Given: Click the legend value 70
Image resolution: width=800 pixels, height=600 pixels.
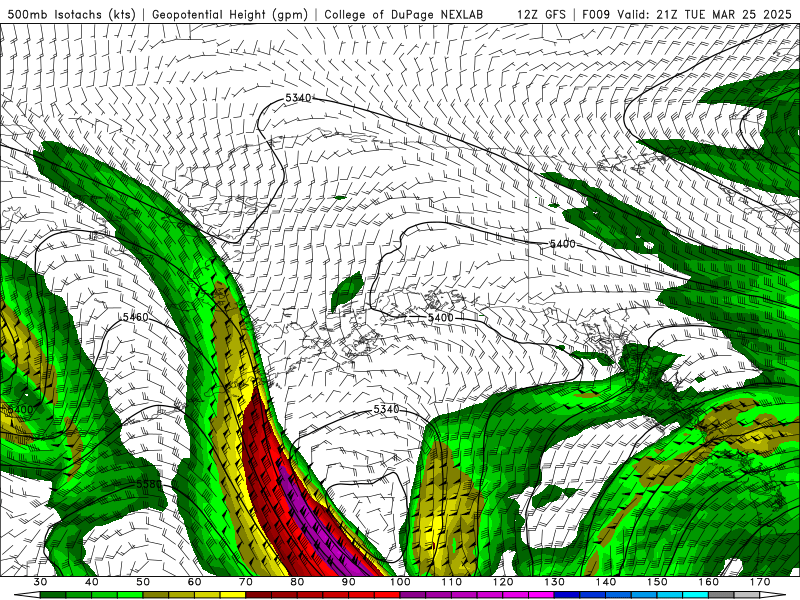Looking at the screenshot, I should click(x=246, y=582).
